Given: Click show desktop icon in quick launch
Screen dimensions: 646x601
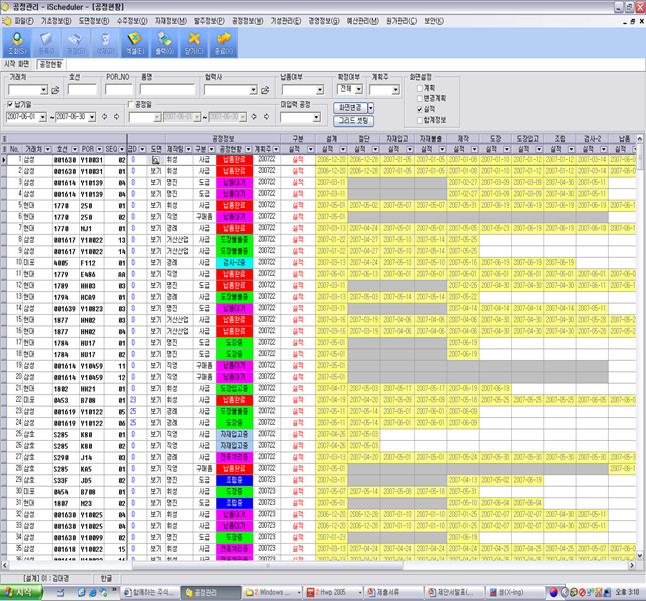Looking at the screenshot, I should [61, 592].
